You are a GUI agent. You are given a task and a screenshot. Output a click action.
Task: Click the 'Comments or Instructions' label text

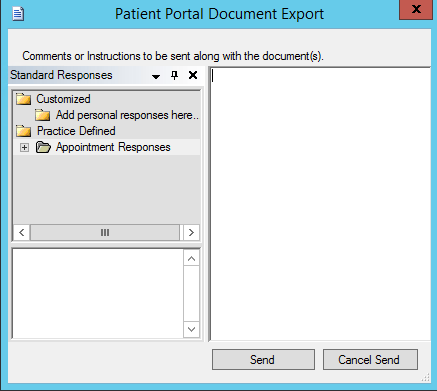(173, 56)
